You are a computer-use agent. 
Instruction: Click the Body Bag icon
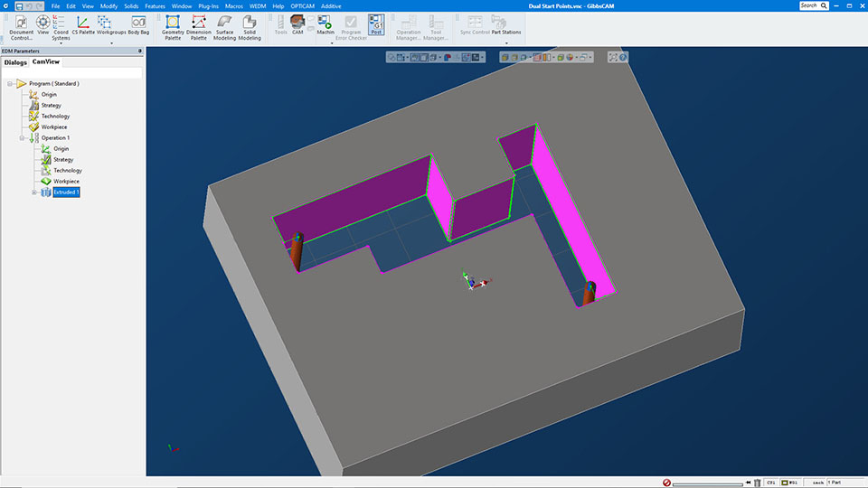[x=138, y=25]
